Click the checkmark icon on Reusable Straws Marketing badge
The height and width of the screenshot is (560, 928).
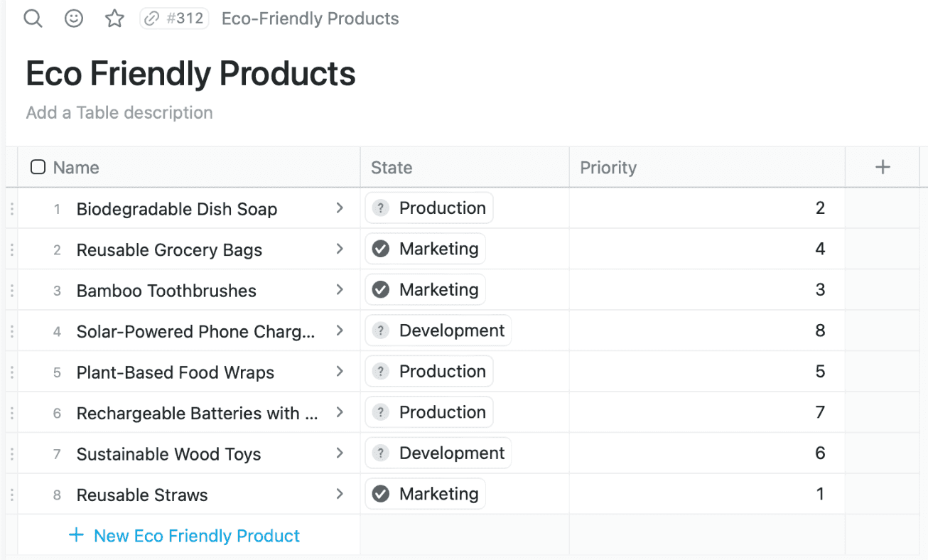click(x=381, y=493)
